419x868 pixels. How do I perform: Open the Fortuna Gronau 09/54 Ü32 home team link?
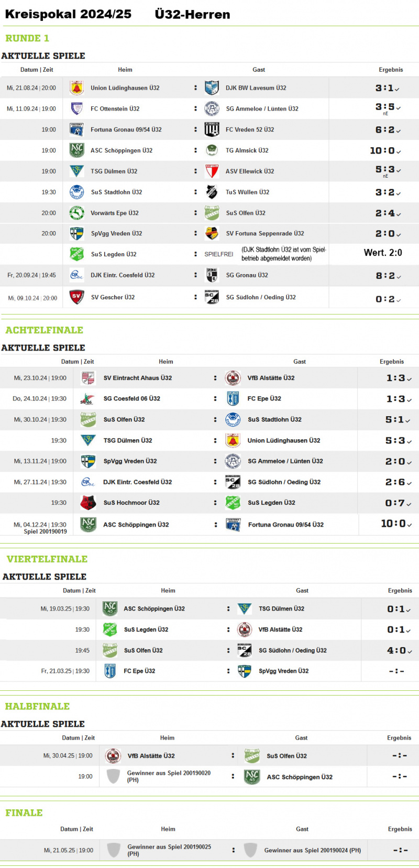tap(126, 129)
